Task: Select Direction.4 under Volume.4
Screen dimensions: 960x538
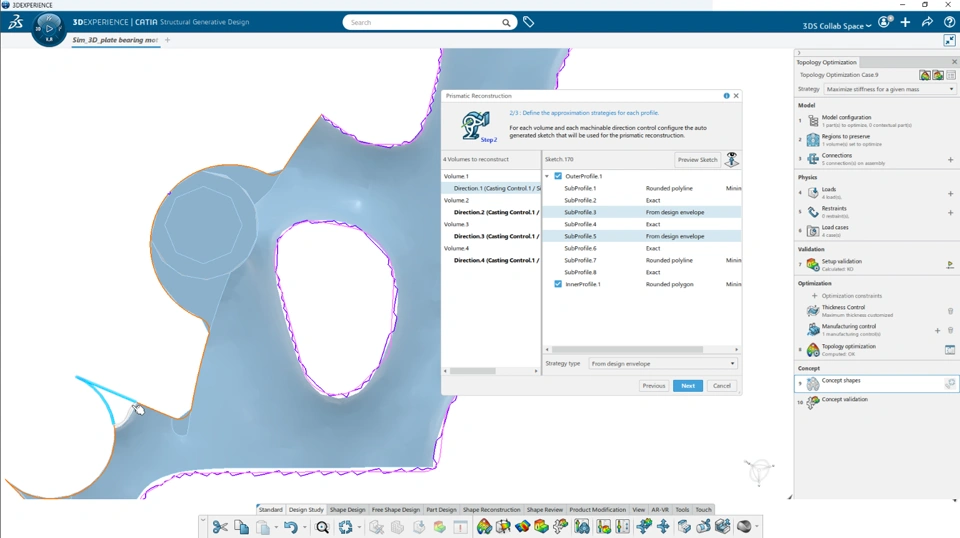Action: pyautogui.click(x=496, y=260)
